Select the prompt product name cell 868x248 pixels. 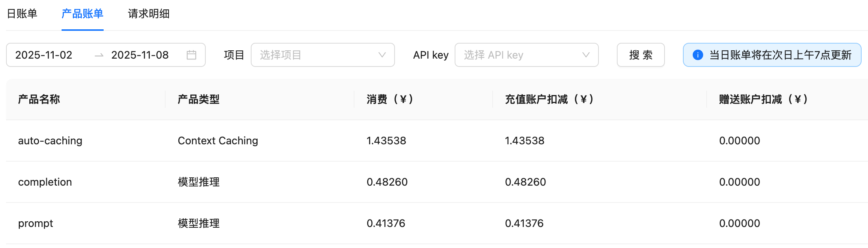(x=36, y=223)
